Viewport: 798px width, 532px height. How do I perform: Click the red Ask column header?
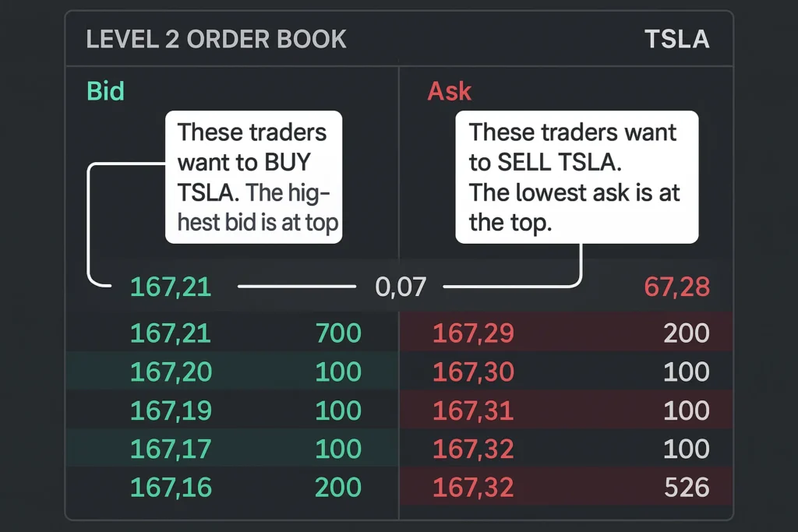tap(450, 91)
